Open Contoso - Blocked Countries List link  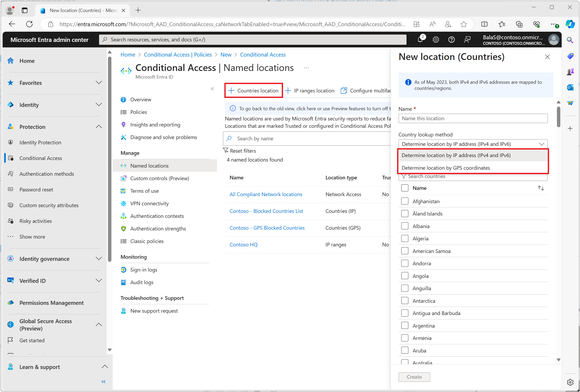coord(266,211)
